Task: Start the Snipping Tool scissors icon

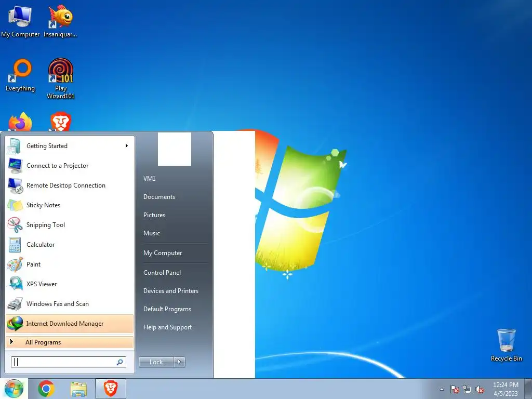Action: pyautogui.click(x=15, y=224)
